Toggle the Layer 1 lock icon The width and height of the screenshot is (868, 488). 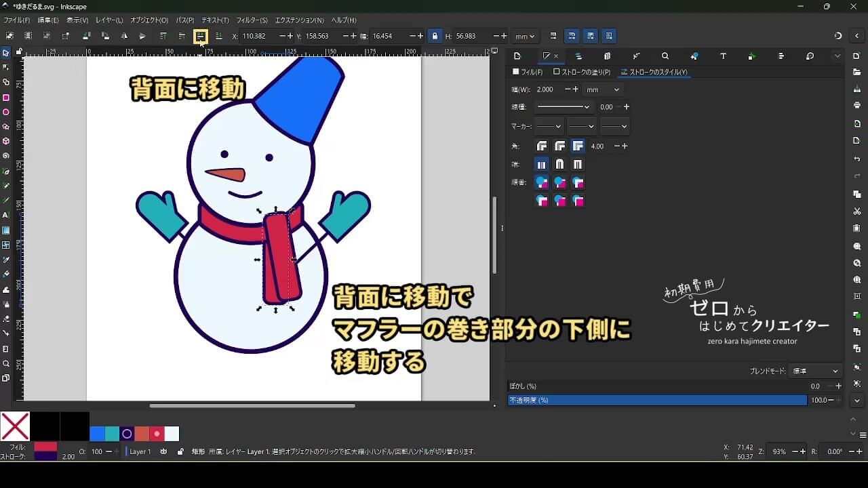coord(180,451)
